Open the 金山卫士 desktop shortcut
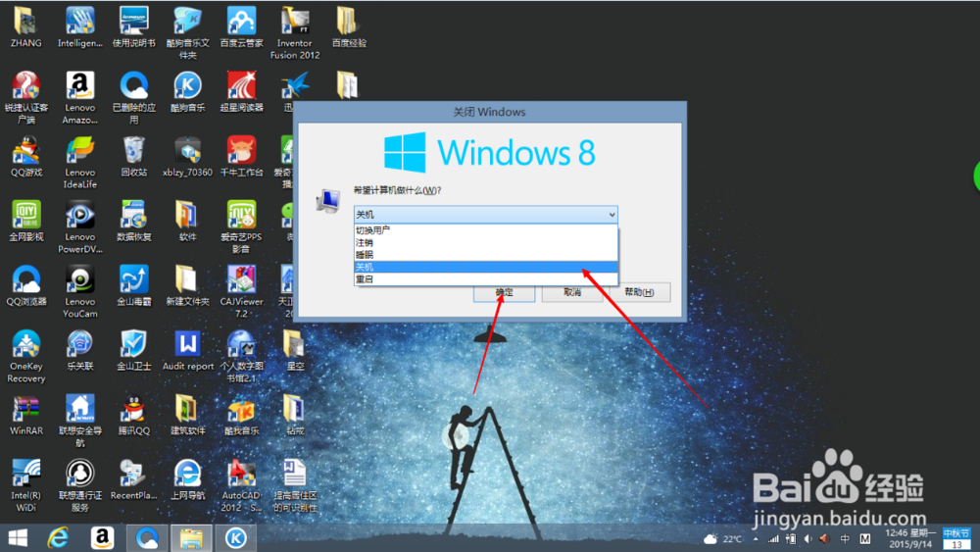980x552 pixels. pos(133,350)
